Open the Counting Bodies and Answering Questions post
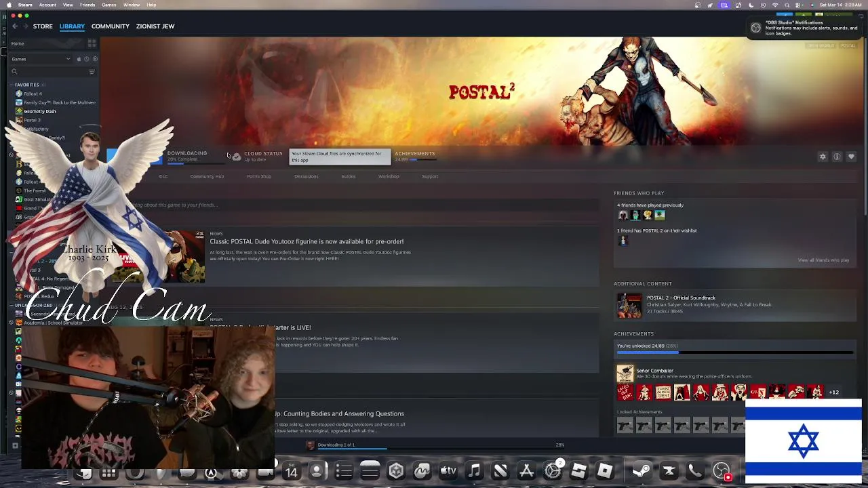Image resolution: width=868 pixels, height=488 pixels. pyautogui.click(x=339, y=413)
